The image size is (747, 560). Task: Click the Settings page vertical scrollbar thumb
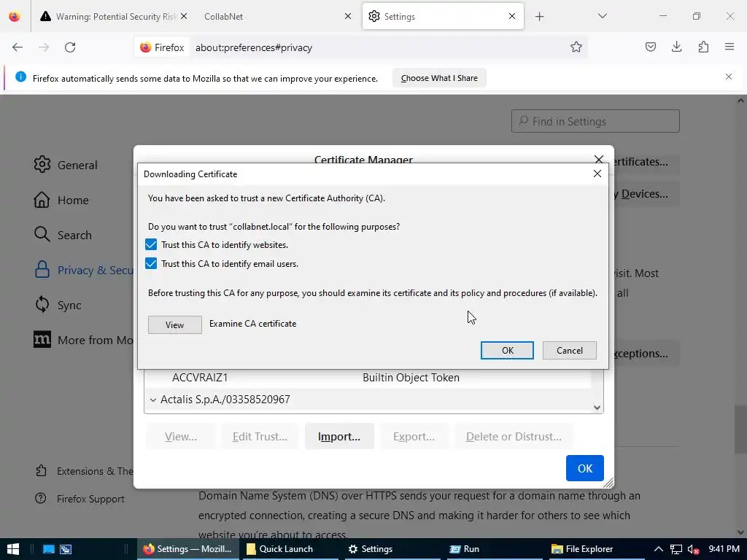(x=740, y=429)
